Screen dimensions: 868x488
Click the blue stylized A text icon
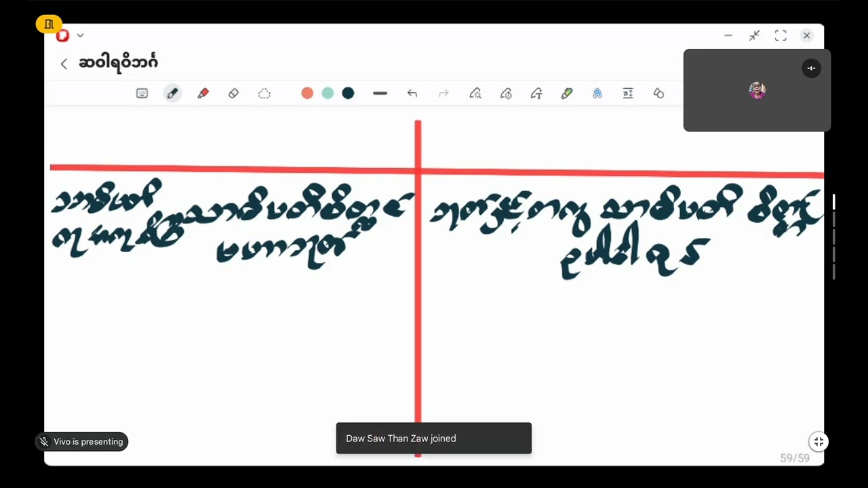click(x=597, y=94)
